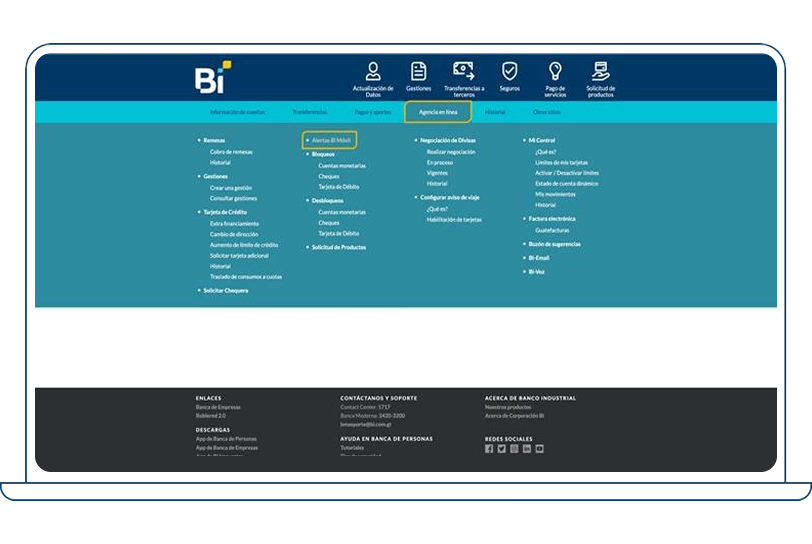Open the Otros sitios menu
Viewport: 812px width, 544px height.
click(x=546, y=112)
